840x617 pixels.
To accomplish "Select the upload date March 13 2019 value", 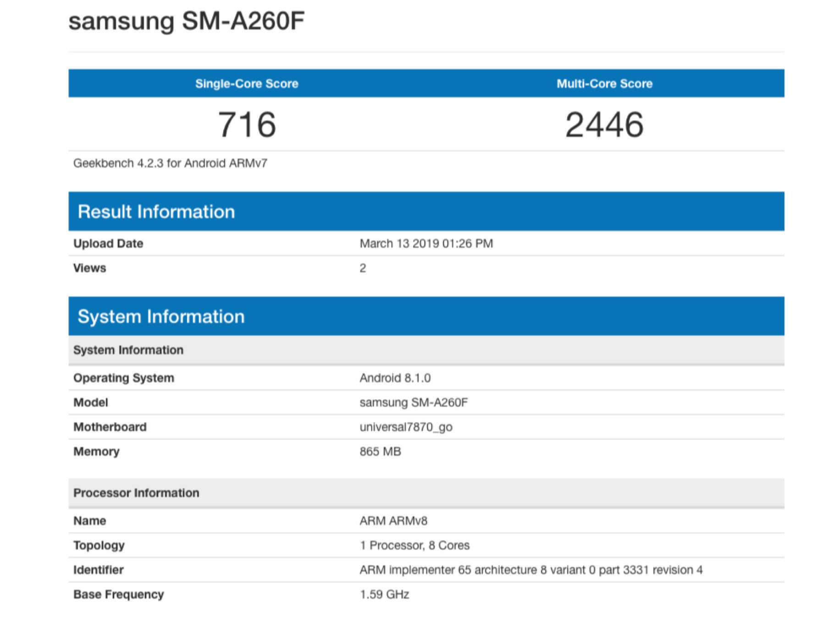I will pyautogui.click(x=426, y=244).
